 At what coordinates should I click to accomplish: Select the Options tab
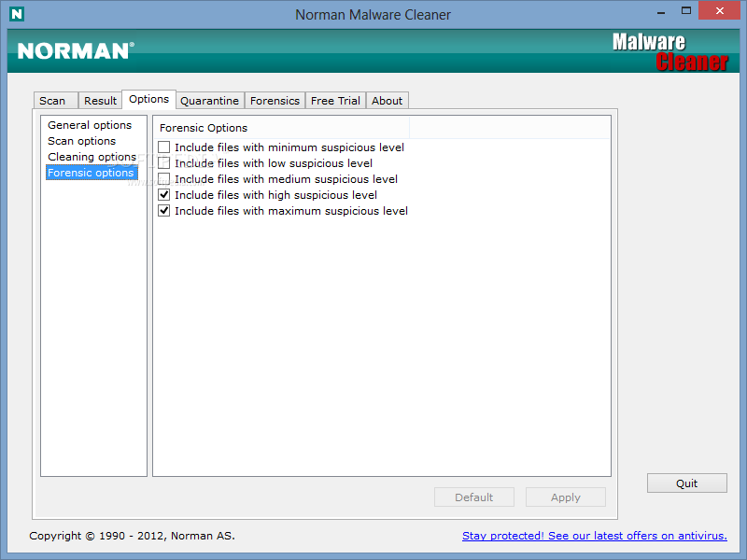point(149,99)
